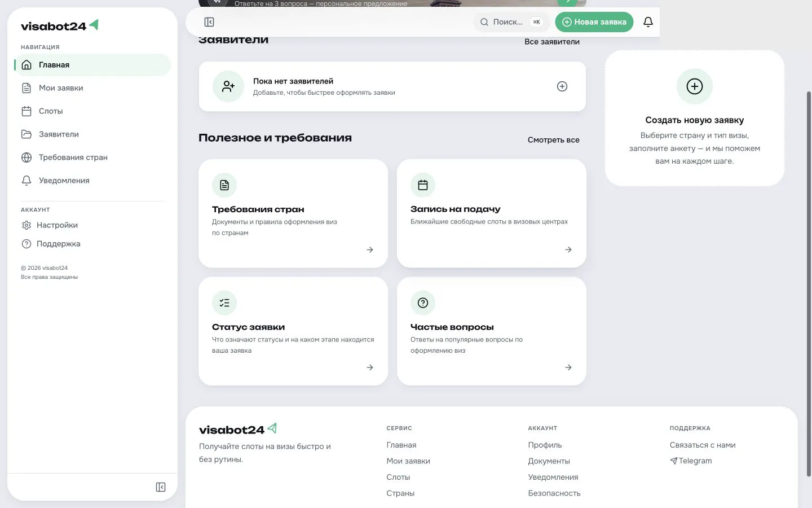Viewport: 812px width, 508px height.
Task: Toggle sidebar with top bar panel icon
Action: pos(209,22)
